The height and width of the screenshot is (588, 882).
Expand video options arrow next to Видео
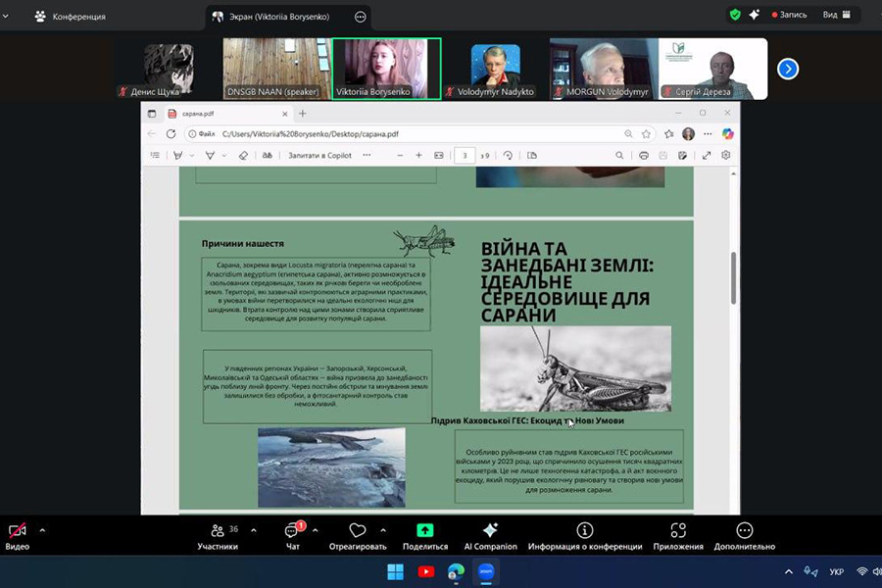tap(42, 530)
